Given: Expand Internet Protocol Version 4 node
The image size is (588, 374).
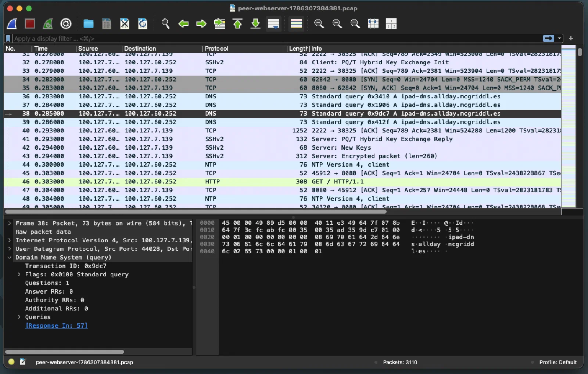Looking at the screenshot, I should pos(10,240).
